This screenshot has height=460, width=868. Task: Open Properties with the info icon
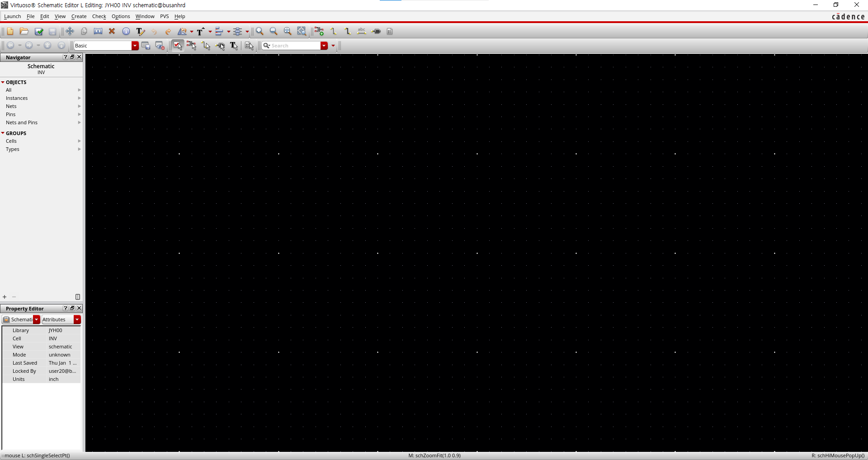126,31
